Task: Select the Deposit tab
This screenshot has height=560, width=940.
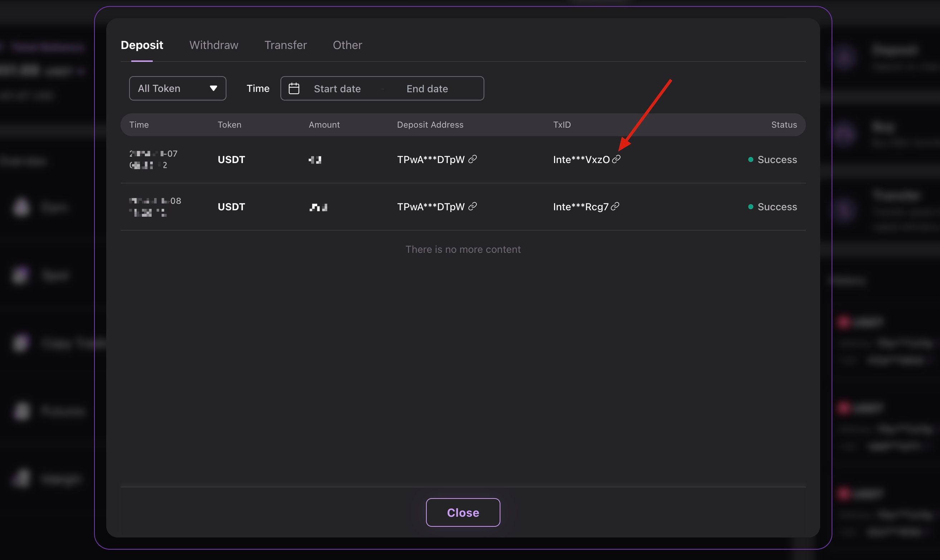Action: click(x=142, y=45)
